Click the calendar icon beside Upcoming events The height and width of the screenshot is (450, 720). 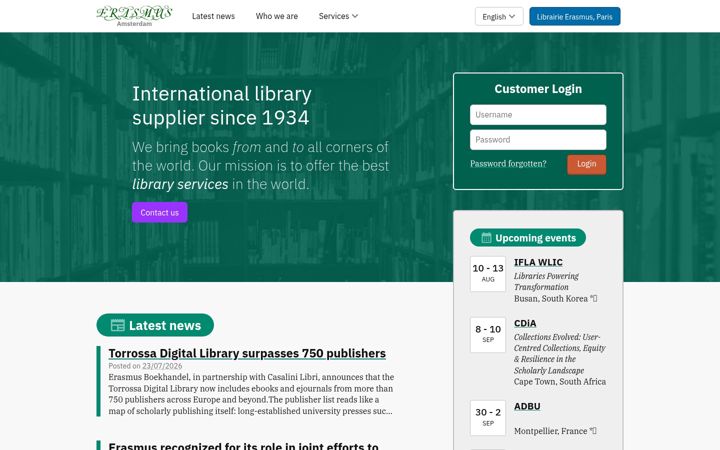point(486,238)
